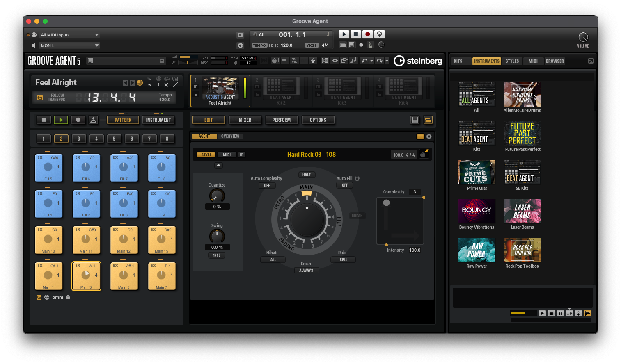Click the metronome icon in the transport bar
The image size is (621, 364).
371,45
